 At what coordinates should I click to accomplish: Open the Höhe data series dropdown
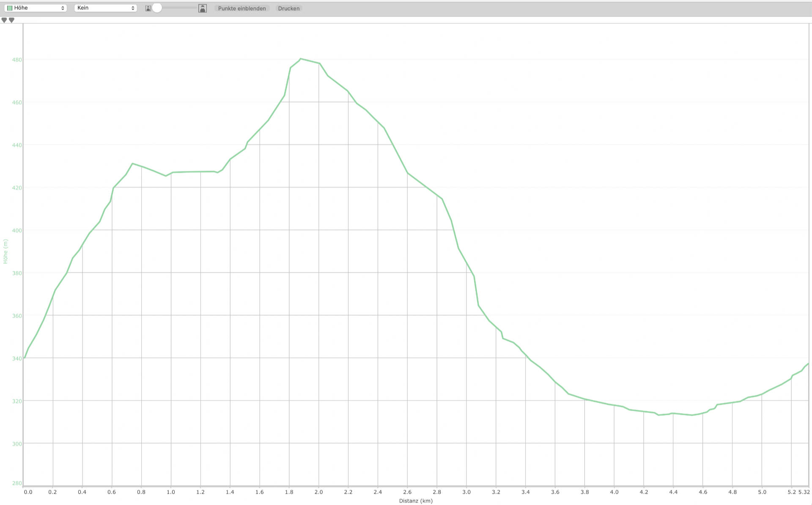[36, 8]
